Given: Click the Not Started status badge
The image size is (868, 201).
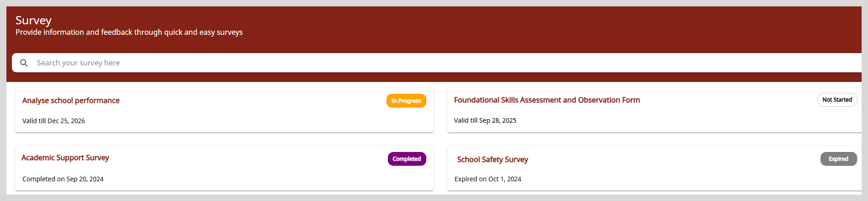Looking at the screenshot, I should click(837, 100).
